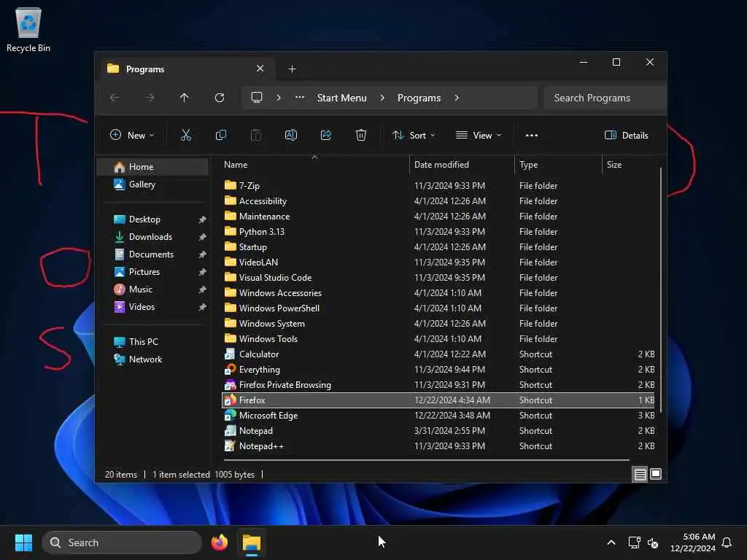
Task: Switch to details list view icon
Action: pos(640,474)
